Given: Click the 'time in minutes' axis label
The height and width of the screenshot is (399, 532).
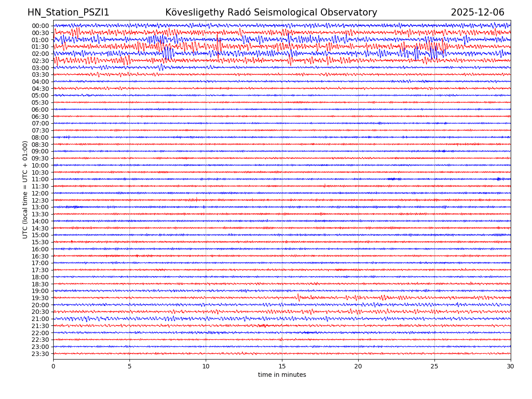Looking at the screenshot, I should point(282,375).
